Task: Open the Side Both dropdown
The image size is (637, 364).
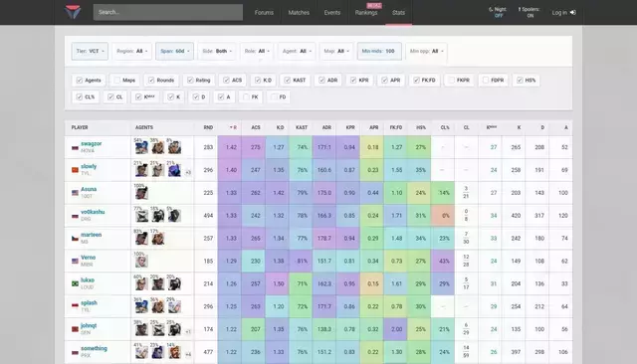Action: [217, 51]
